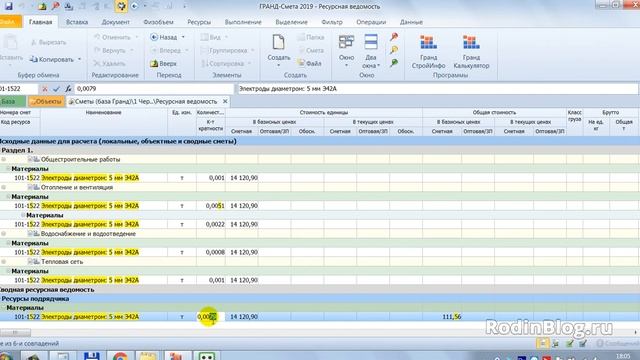Click the formula field with 0,0079
Image resolution: width=640 pixels, height=360 pixels.
[x=154, y=89]
